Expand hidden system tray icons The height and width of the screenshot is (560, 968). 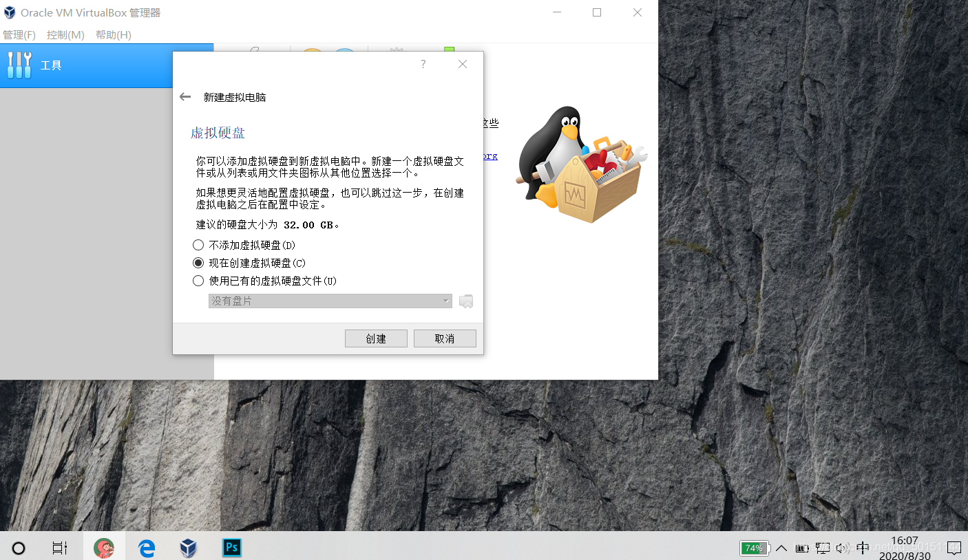(x=781, y=548)
